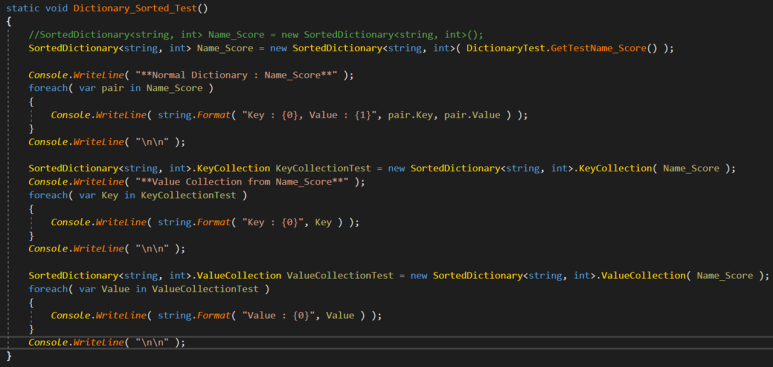Click KeyCollectionTest in the foreach statement
The width and height of the screenshot is (773, 367).
[x=188, y=195]
